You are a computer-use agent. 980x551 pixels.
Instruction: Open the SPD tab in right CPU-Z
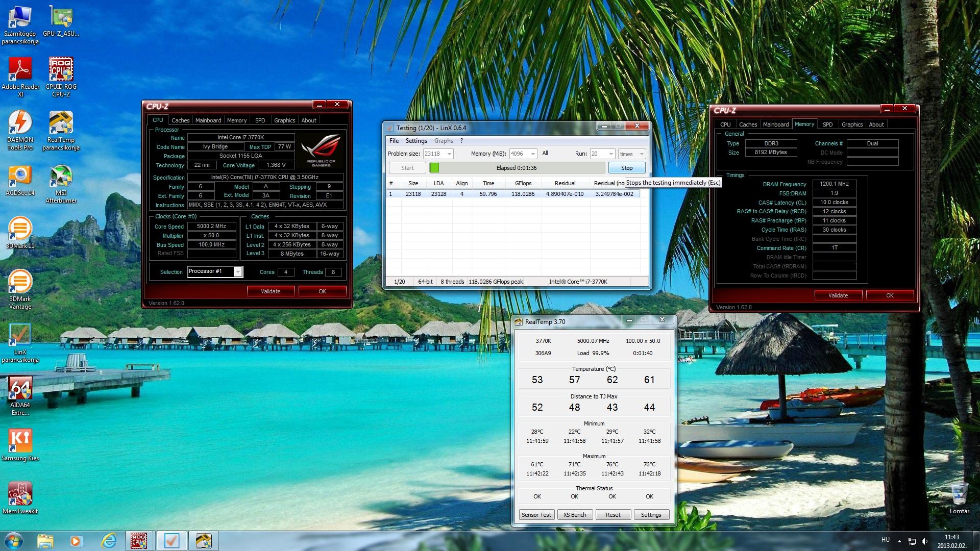pos(828,124)
